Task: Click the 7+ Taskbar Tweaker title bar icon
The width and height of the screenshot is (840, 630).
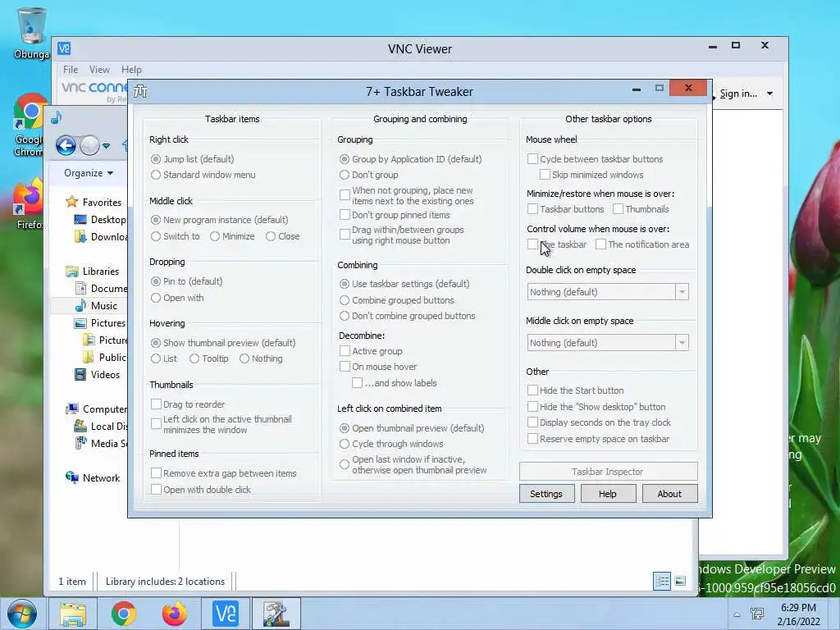Action: pyautogui.click(x=140, y=92)
